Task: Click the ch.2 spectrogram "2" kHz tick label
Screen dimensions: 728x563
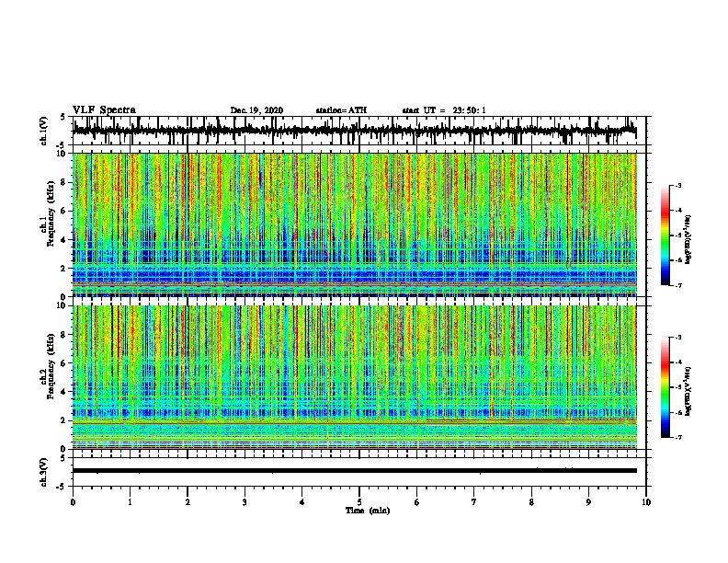Action: click(64, 420)
